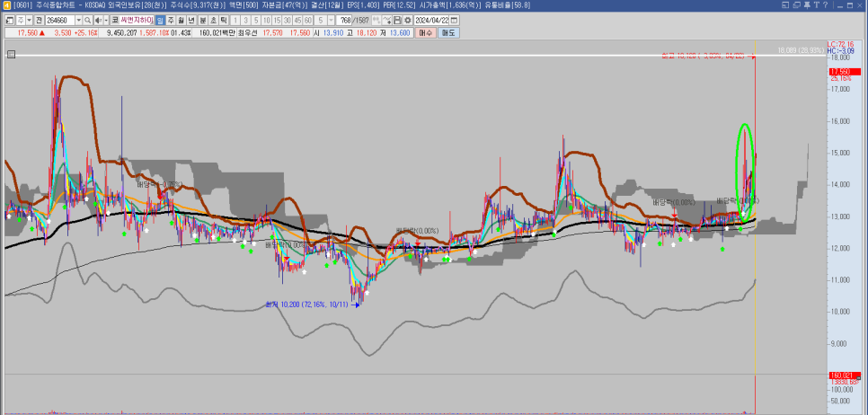Click the pin window icon

click(807, 5)
